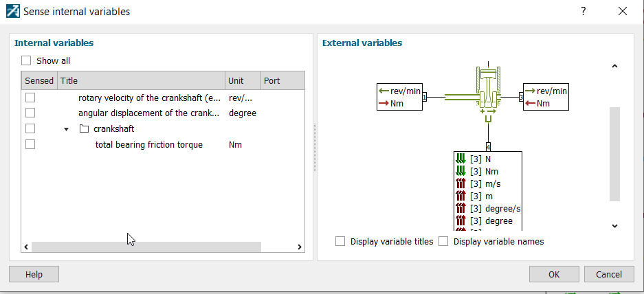Check Sensed box for total bearing friction torque
Image resolution: width=644 pixels, height=294 pixels.
30,144
